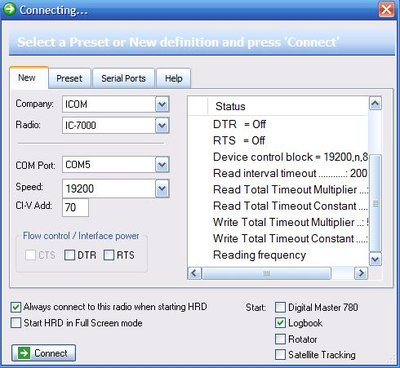Expand the Speed dropdown showing 19200
400x368 pixels.
pyautogui.click(x=162, y=189)
